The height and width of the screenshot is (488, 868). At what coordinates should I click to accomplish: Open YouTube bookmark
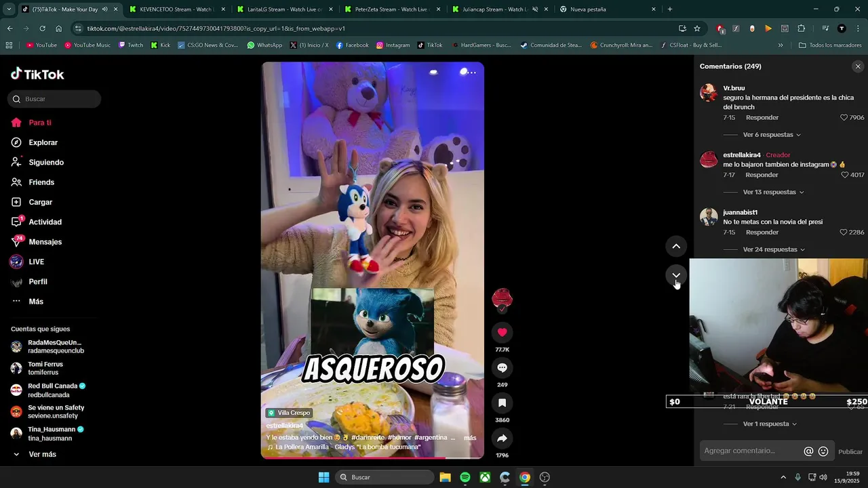pos(41,45)
